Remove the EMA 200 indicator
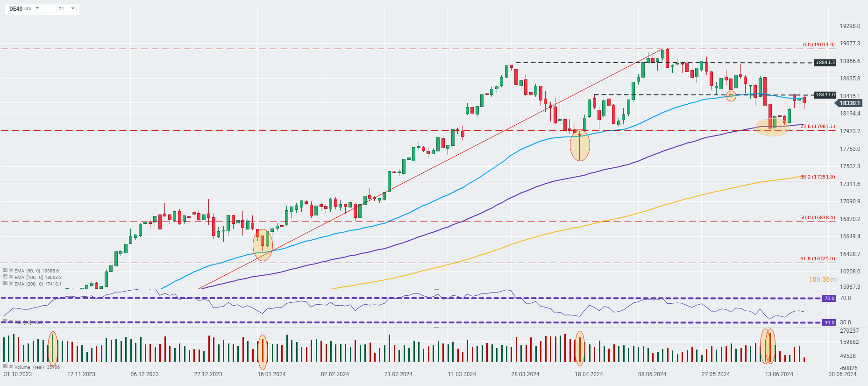 point(11,284)
